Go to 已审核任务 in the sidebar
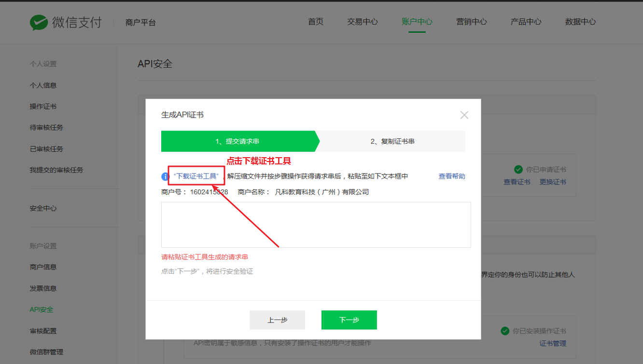 [47, 149]
